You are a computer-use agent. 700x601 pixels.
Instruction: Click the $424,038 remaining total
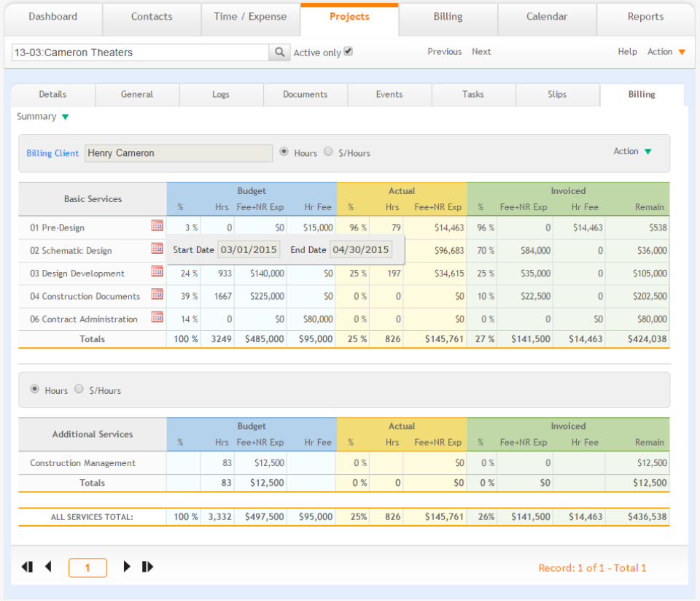coord(647,339)
